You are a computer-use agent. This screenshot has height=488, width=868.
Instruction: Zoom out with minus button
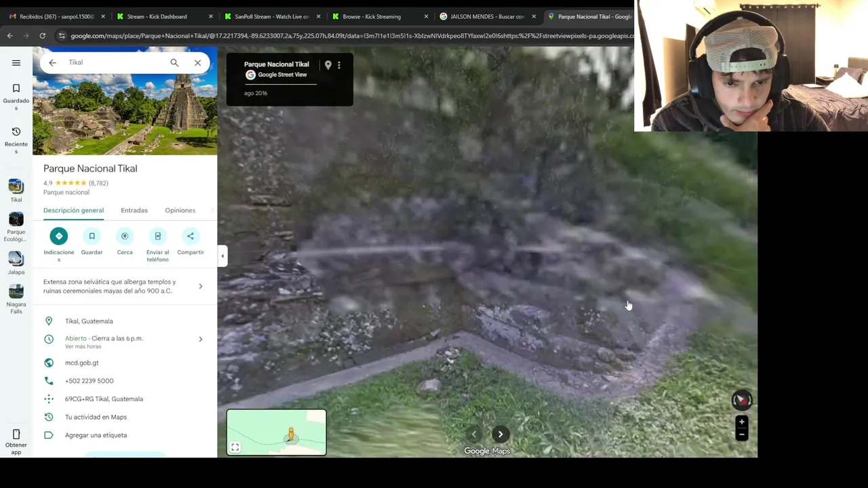click(742, 434)
